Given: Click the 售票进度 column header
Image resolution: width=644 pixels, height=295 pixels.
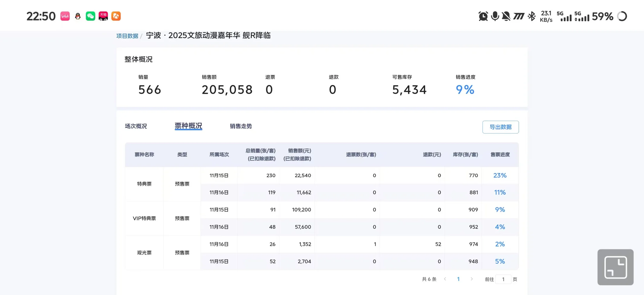Looking at the screenshot, I should [x=500, y=154].
